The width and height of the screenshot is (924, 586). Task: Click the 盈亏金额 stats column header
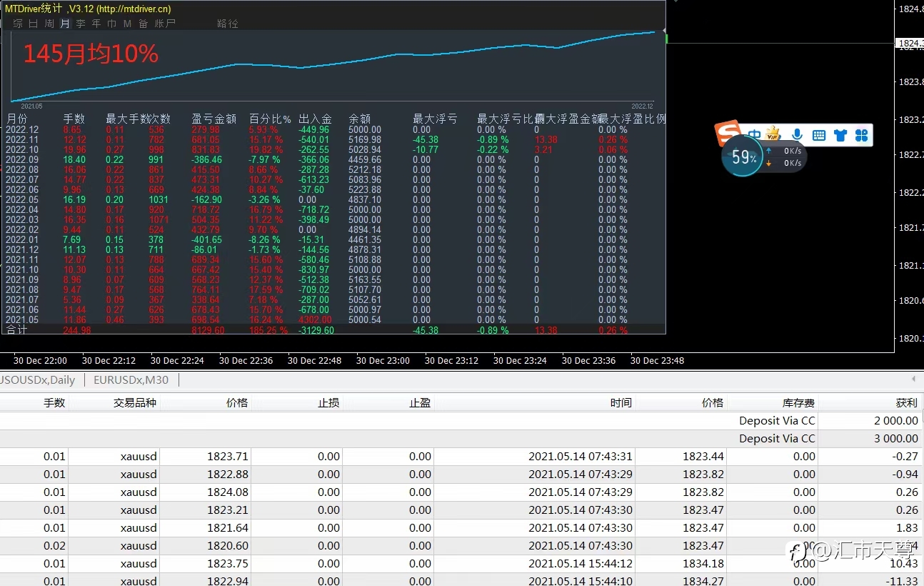(214, 119)
